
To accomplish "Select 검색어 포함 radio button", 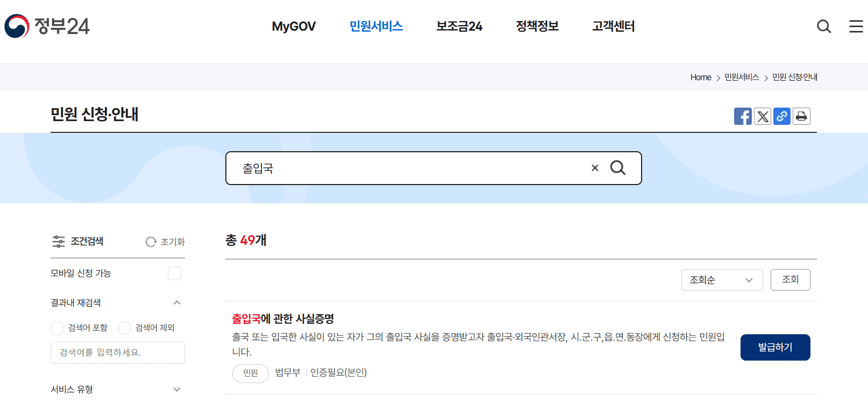I will point(57,328).
